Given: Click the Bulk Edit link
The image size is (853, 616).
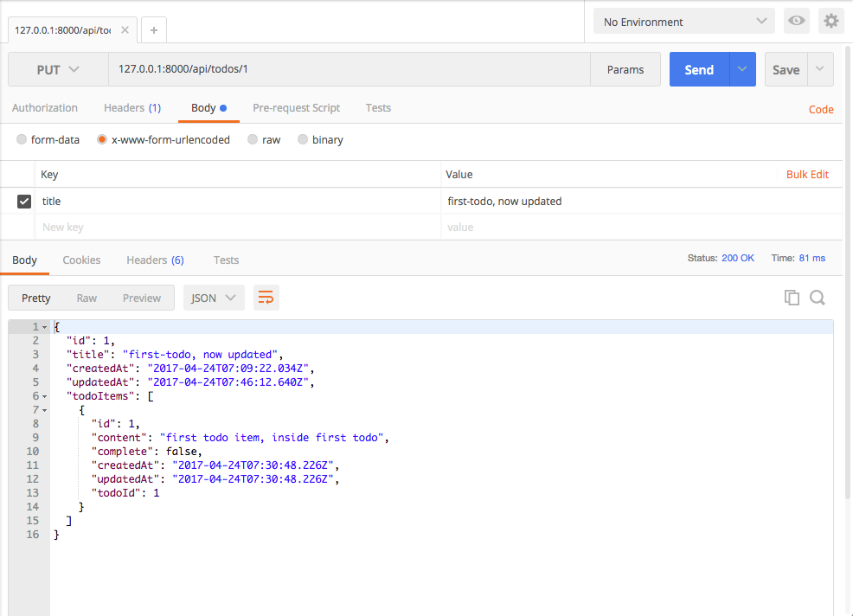Looking at the screenshot, I should click(x=806, y=175).
